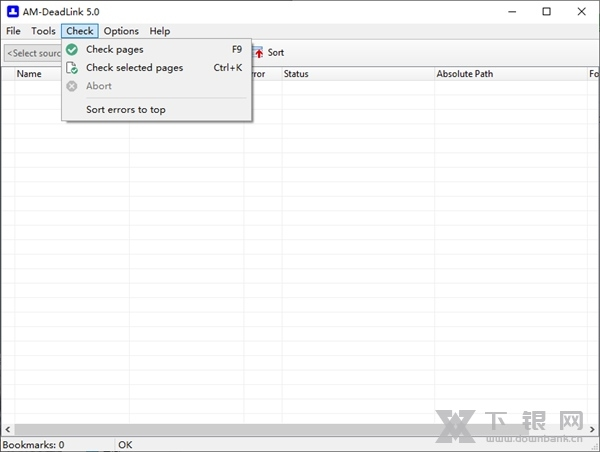Click the Check selected pages document icon

coord(72,68)
